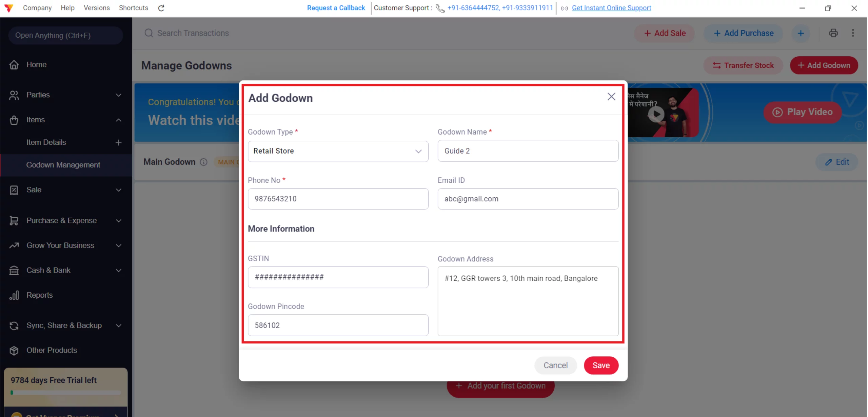Save the new godown

pos(601,365)
